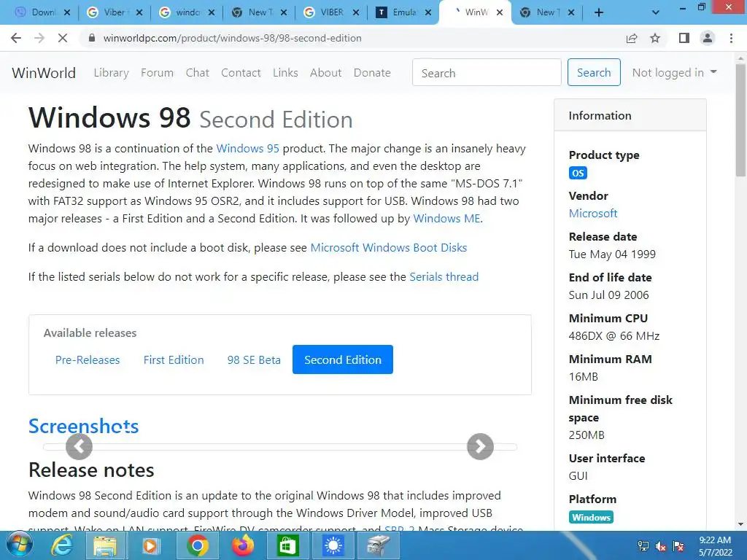
Task: Click the forward navigation arrow
Action: (39, 38)
